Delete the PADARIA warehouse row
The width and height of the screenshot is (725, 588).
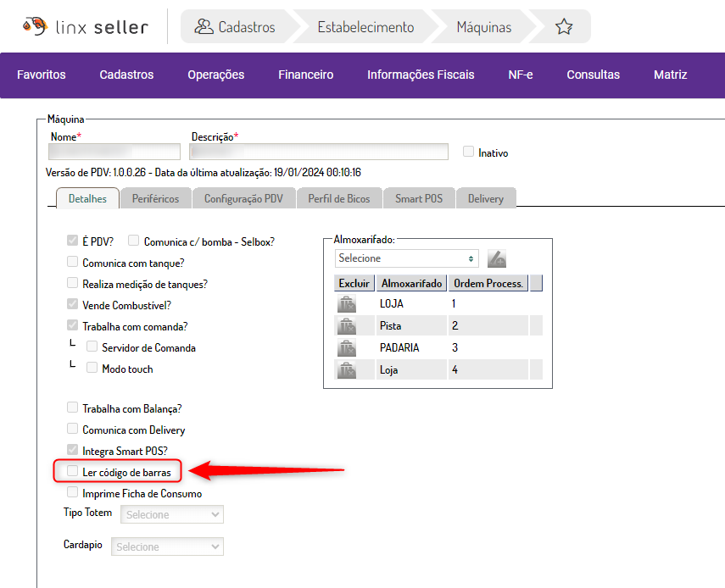click(347, 348)
